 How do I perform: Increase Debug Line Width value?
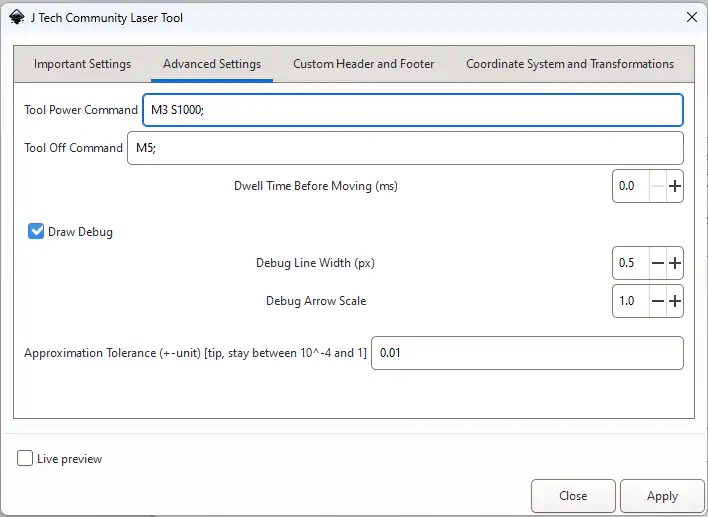pyautogui.click(x=675, y=263)
